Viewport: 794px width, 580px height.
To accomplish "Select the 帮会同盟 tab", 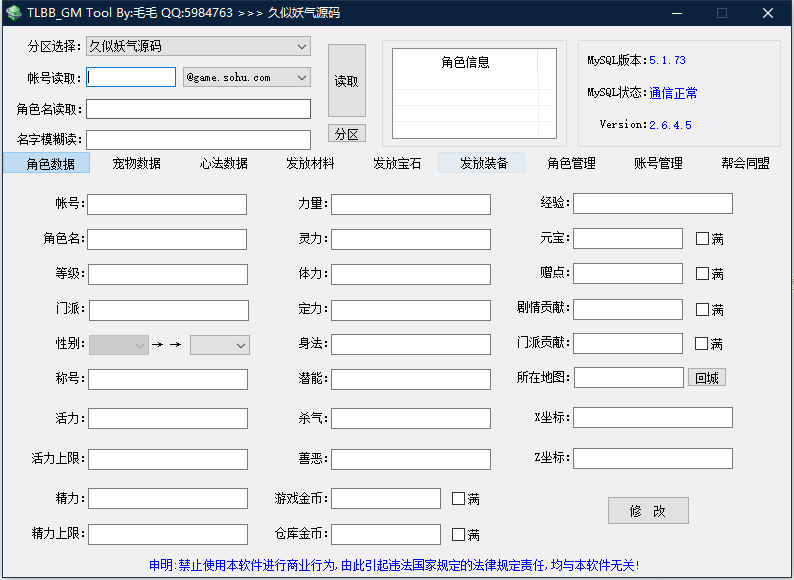I will tap(745, 163).
